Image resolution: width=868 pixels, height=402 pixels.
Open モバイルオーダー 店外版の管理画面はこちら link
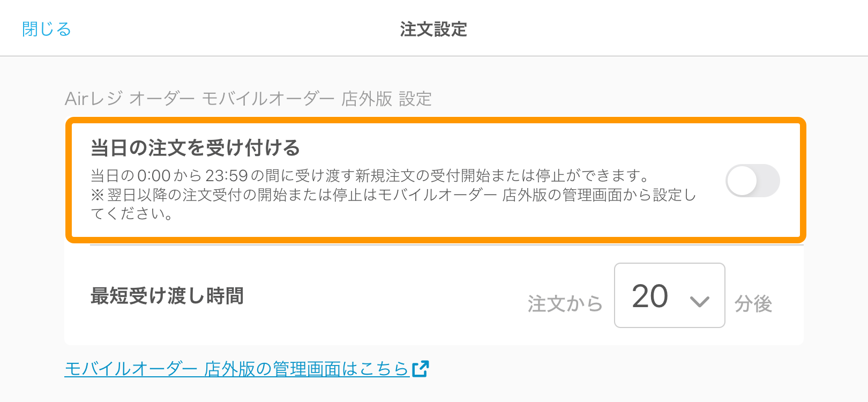246,369
